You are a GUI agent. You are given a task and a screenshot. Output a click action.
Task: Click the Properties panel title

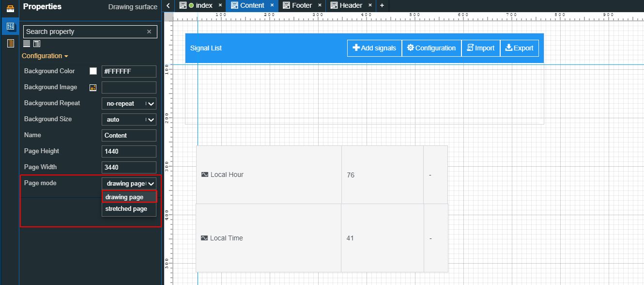tap(42, 7)
